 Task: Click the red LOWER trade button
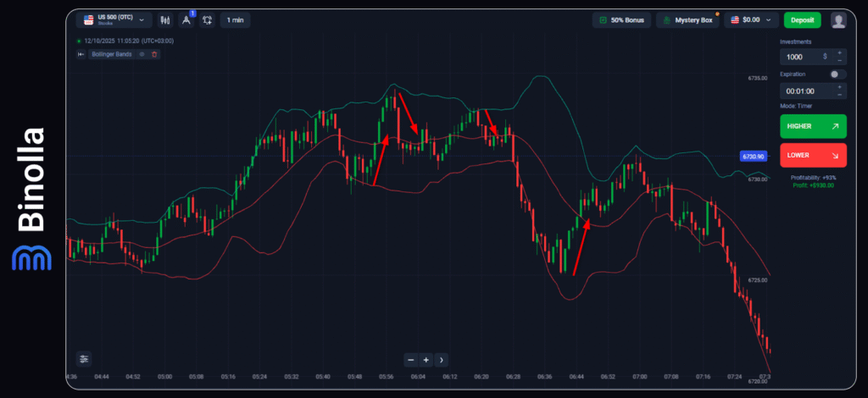(x=813, y=155)
